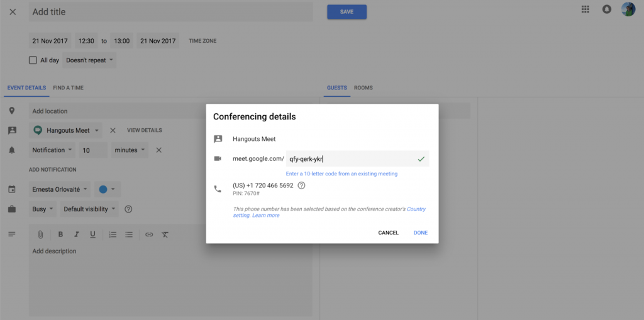This screenshot has height=320, width=644.
Task: Open the Google apps grid
Action: pyautogui.click(x=586, y=9)
